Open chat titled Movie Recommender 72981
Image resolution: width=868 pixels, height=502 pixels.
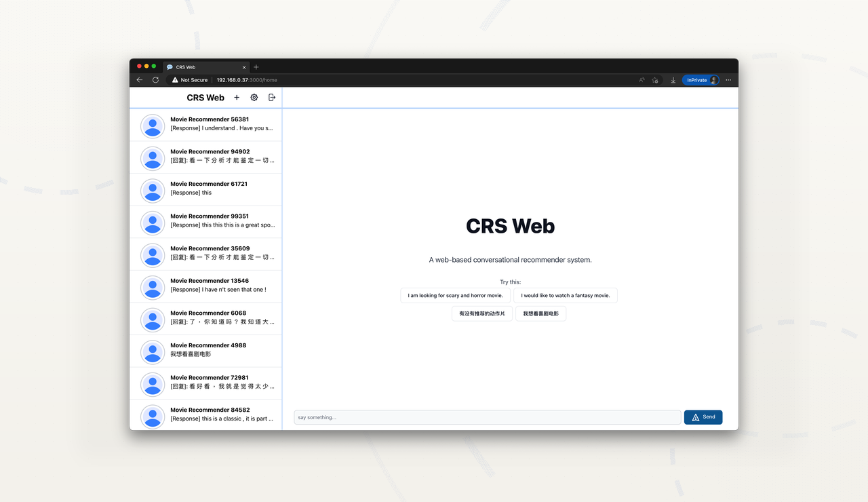tap(210, 378)
